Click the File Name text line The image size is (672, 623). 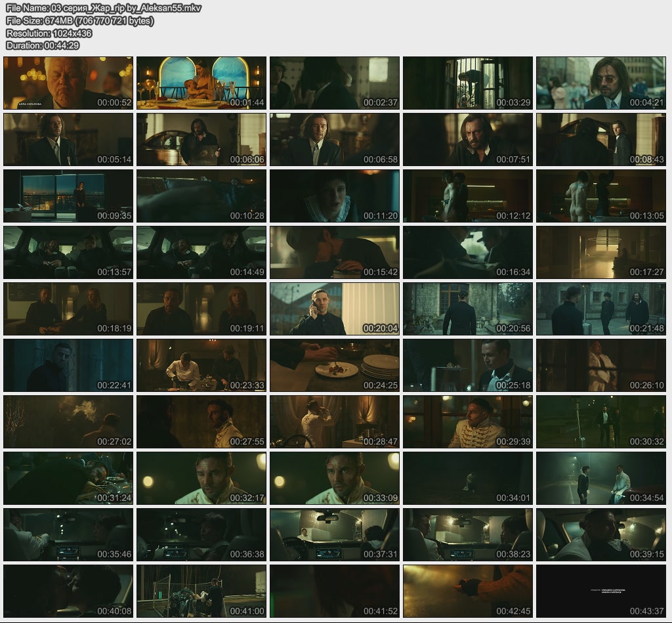(x=104, y=8)
